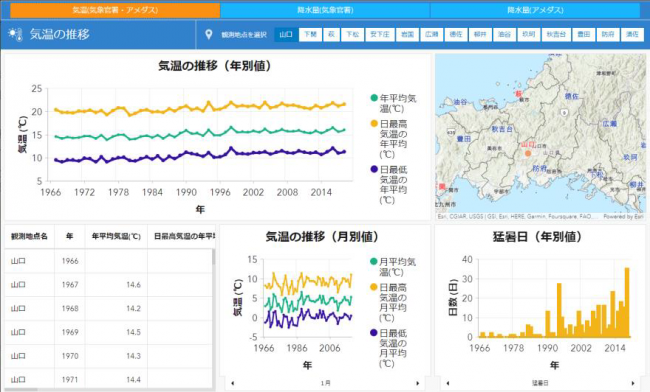This screenshot has height=392, width=650.
Task: Select the 柳井 observation point
Action: pyautogui.click(x=480, y=34)
